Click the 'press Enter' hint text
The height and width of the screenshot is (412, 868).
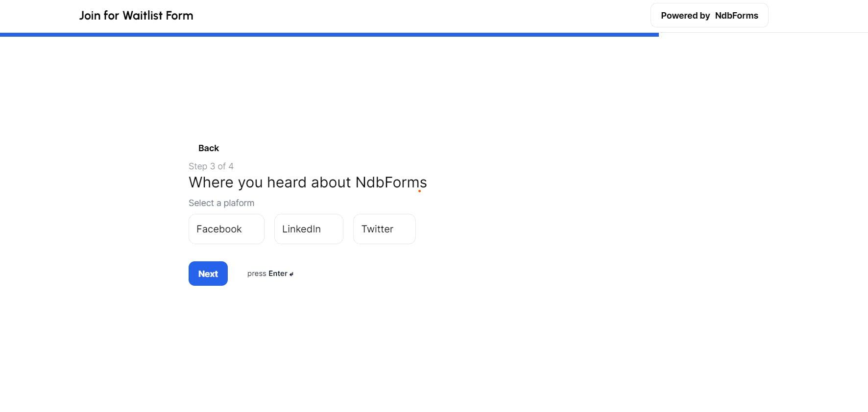(x=270, y=274)
